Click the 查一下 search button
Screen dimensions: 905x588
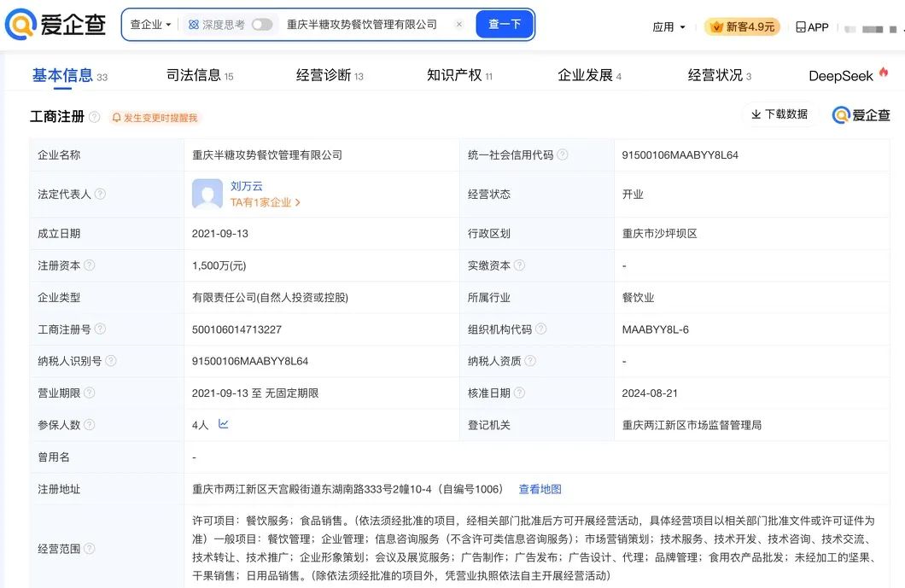coord(505,25)
